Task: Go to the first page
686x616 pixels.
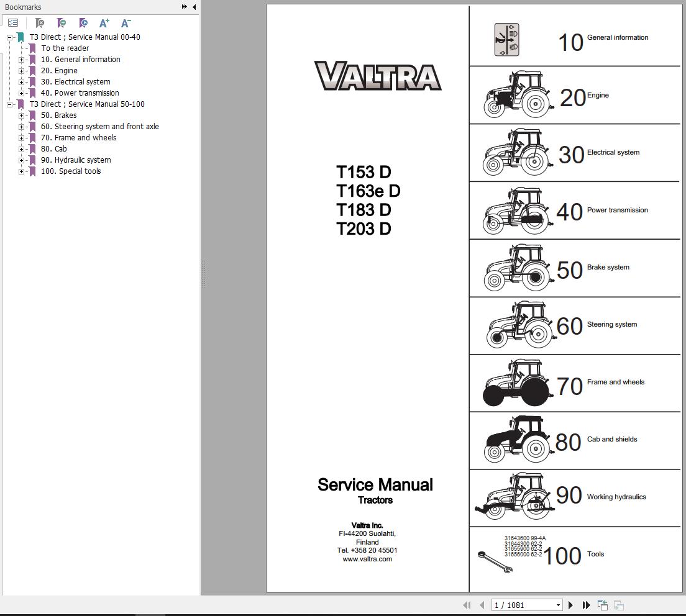Action: (467, 605)
